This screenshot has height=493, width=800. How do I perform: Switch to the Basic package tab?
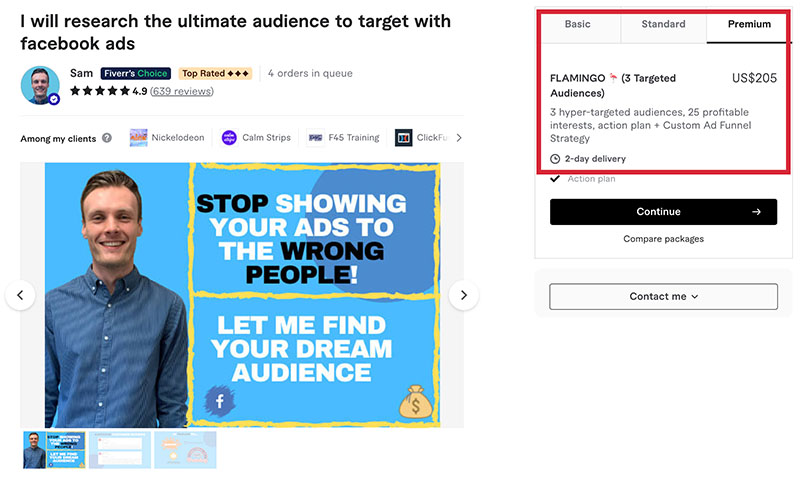[x=578, y=24]
